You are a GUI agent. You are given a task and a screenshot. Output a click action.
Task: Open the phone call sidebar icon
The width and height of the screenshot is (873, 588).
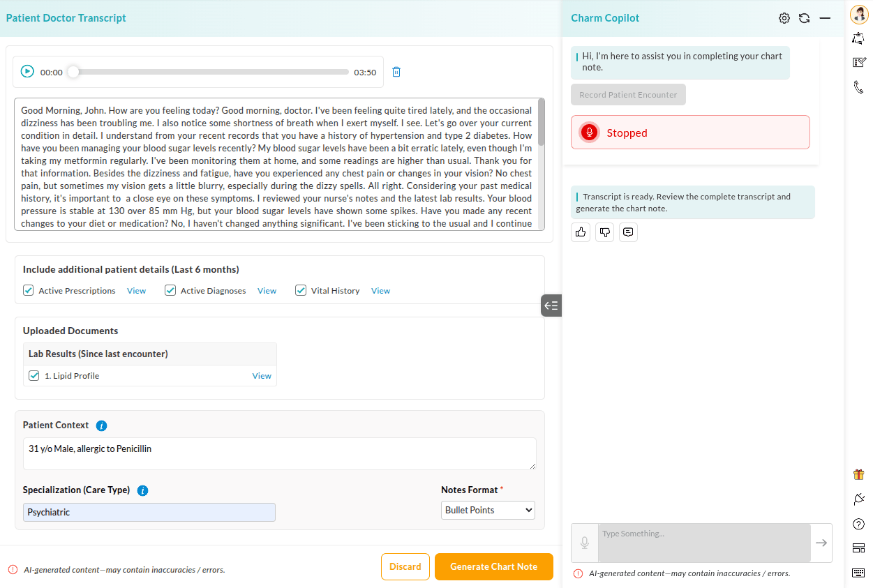pyautogui.click(x=859, y=87)
